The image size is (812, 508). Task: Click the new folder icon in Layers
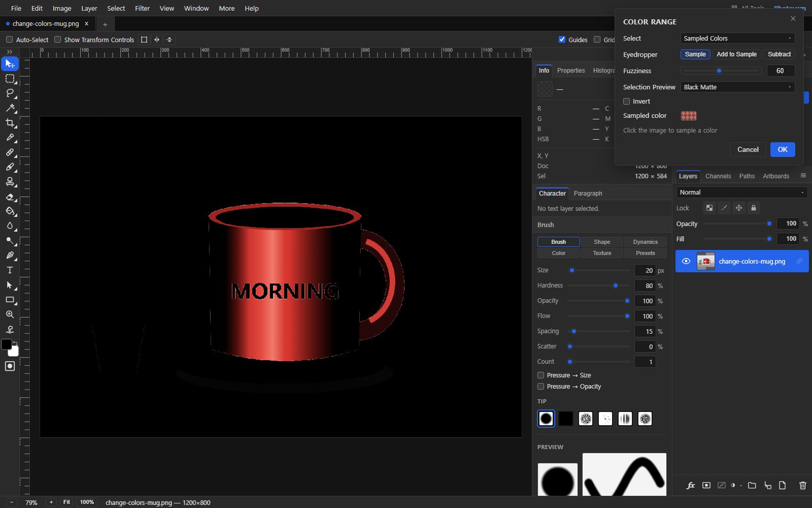pos(752,485)
